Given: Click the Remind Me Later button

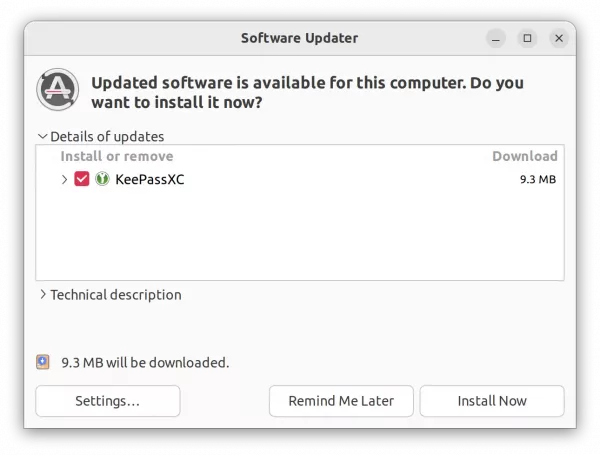Looking at the screenshot, I should point(341,401).
